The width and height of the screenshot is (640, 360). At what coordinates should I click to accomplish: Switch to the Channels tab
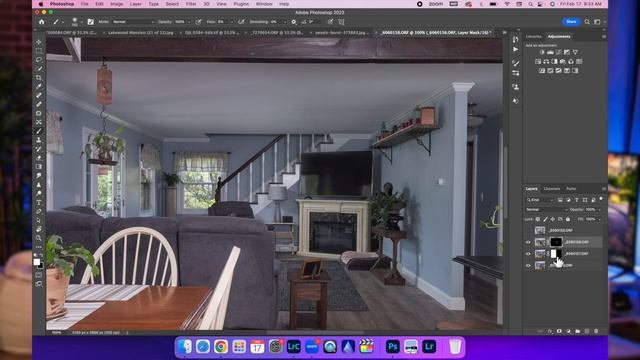click(x=552, y=189)
